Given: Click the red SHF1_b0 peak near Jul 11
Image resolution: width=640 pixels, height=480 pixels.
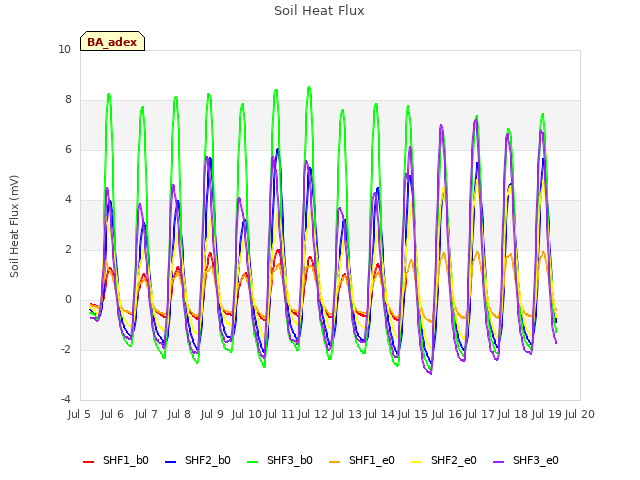Looking at the screenshot, I should 278,250.
